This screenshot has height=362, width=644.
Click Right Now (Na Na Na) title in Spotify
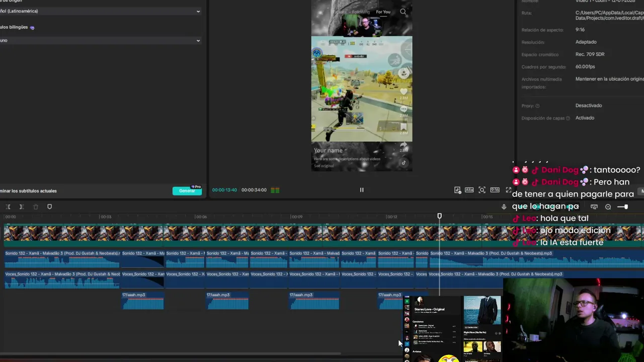pyautogui.click(x=474, y=332)
